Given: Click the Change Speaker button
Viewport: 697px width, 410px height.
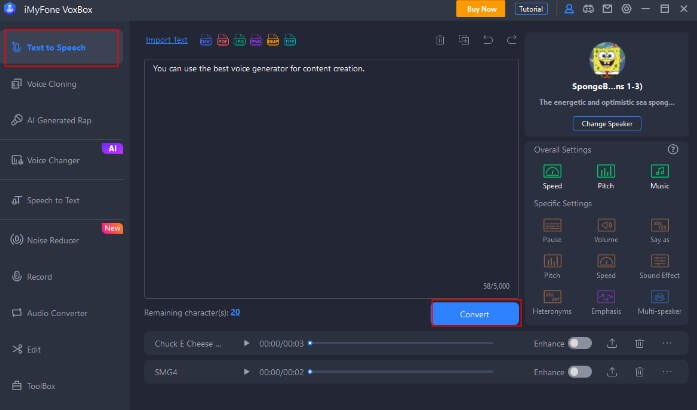Looking at the screenshot, I should pyautogui.click(x=607, y=124).
